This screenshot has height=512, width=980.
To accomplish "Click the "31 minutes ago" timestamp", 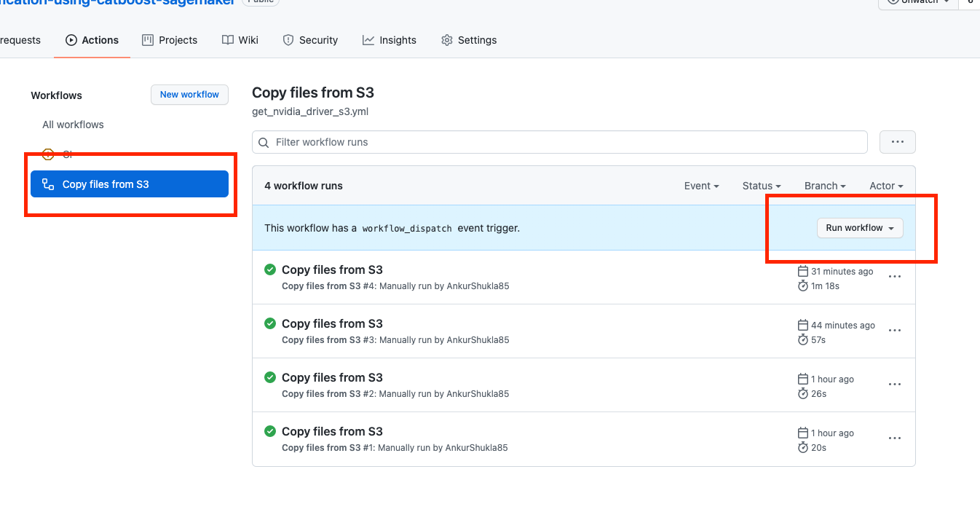I will (x=842, y=272).
